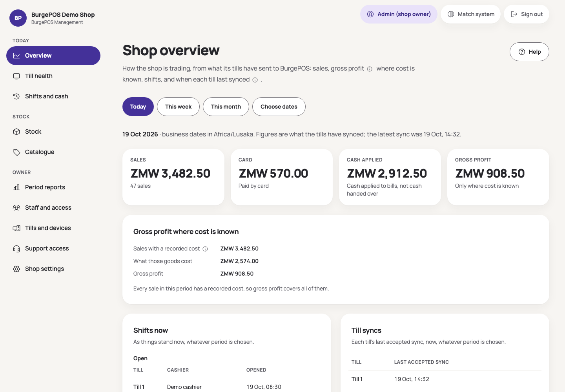Open the Catalogue page
The width and height of the screenshot is (565, 392).
pyautogui.click(x=53, y=152)
